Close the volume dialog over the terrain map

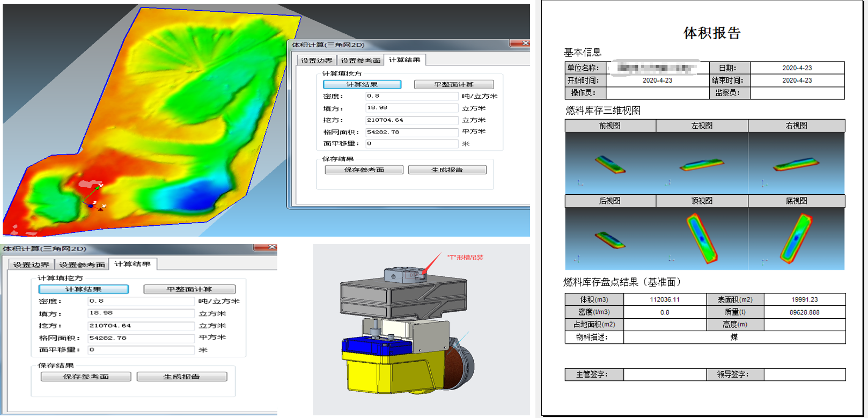click(519, 43)
